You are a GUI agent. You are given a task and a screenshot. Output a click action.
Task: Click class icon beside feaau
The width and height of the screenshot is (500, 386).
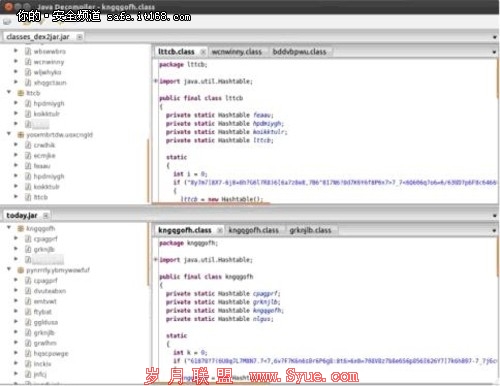tap(28, 166)
